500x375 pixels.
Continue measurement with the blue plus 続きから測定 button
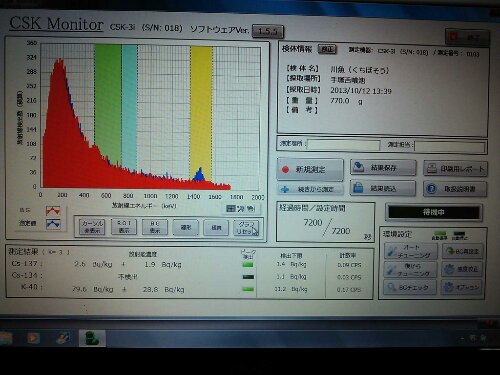[310, 189]
